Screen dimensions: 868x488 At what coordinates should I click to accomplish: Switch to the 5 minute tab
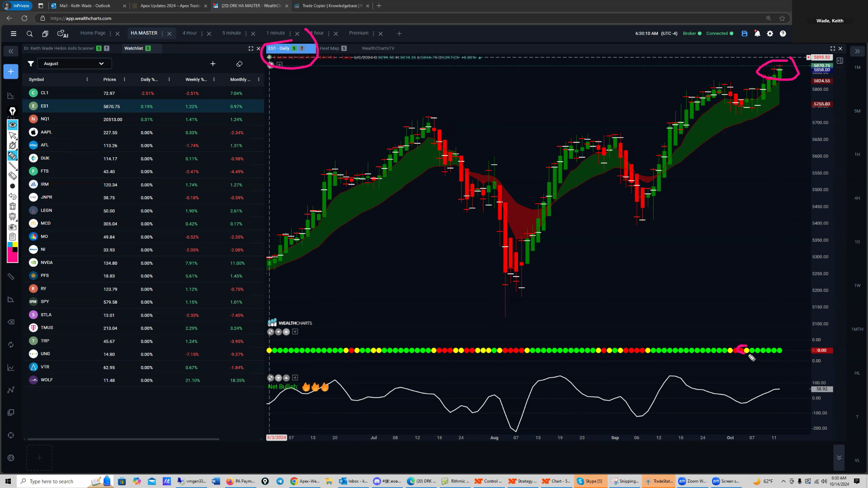pos(231,33)
